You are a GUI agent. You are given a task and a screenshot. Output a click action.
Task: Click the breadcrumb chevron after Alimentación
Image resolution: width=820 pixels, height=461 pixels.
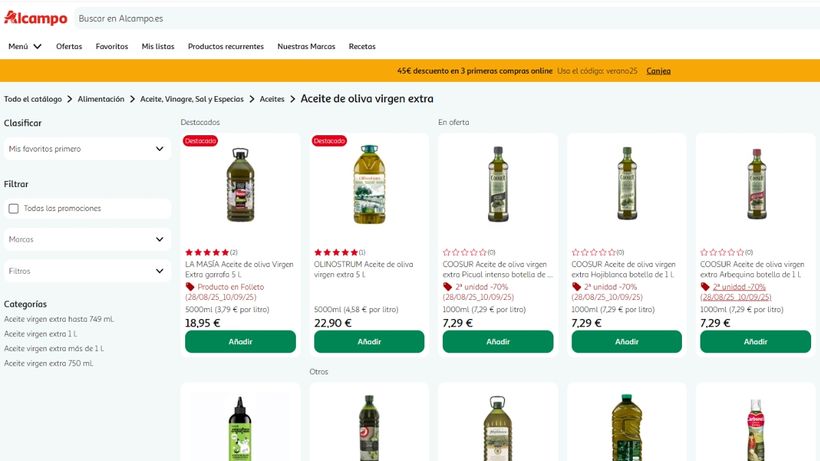point(132,99)
